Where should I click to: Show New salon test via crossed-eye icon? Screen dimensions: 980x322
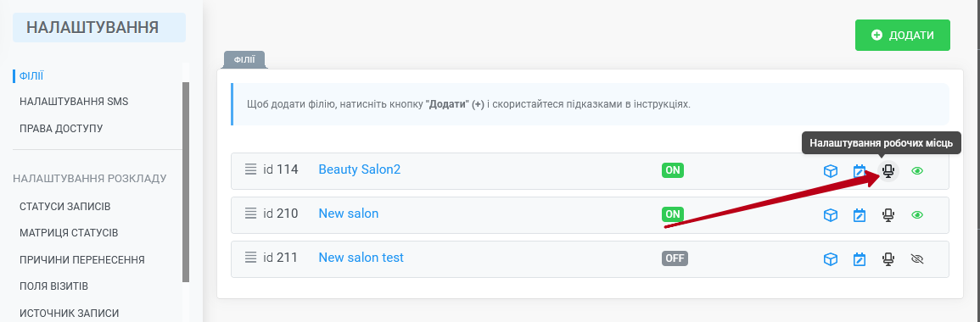[917, 259]
